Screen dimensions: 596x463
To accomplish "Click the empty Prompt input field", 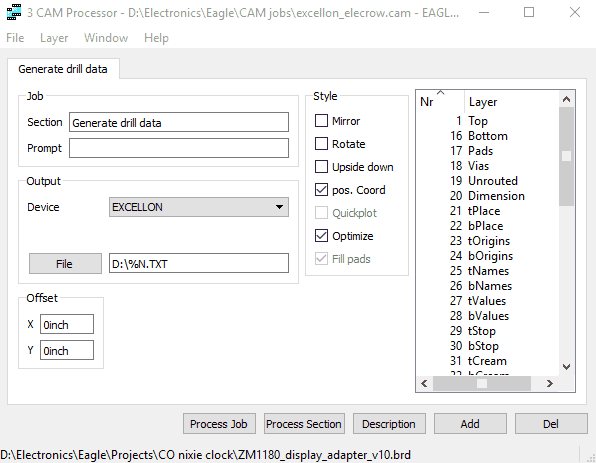I will point(179,148).
